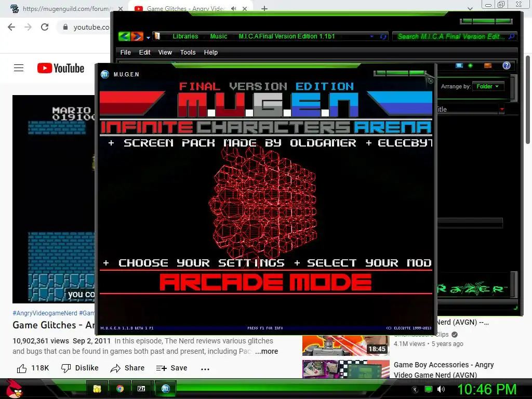Close the Game Glitches YouTube tab

coord(245,8)
